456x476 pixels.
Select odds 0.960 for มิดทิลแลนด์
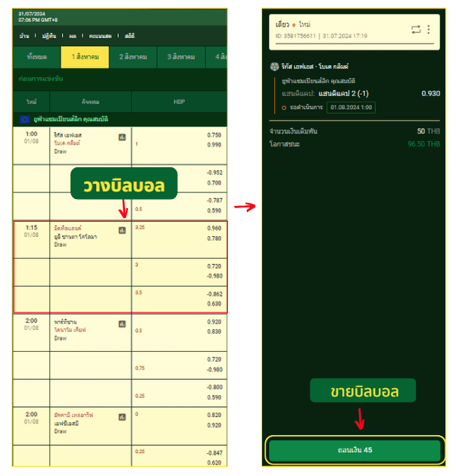[x=214, y=229]
